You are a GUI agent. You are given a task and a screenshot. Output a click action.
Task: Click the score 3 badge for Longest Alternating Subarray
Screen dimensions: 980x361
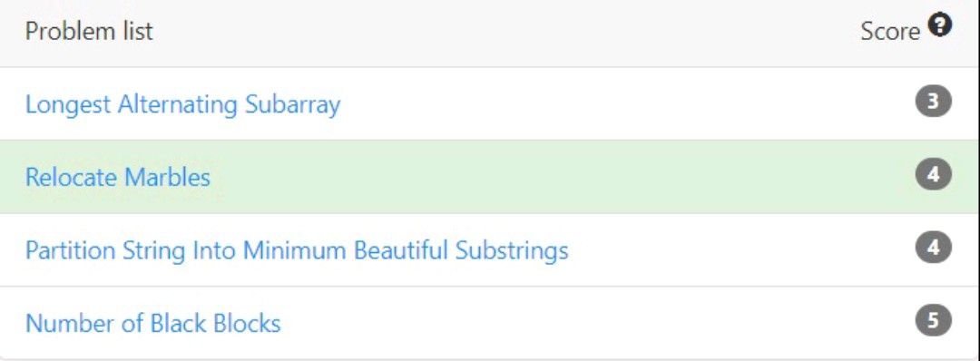point(933,102)
